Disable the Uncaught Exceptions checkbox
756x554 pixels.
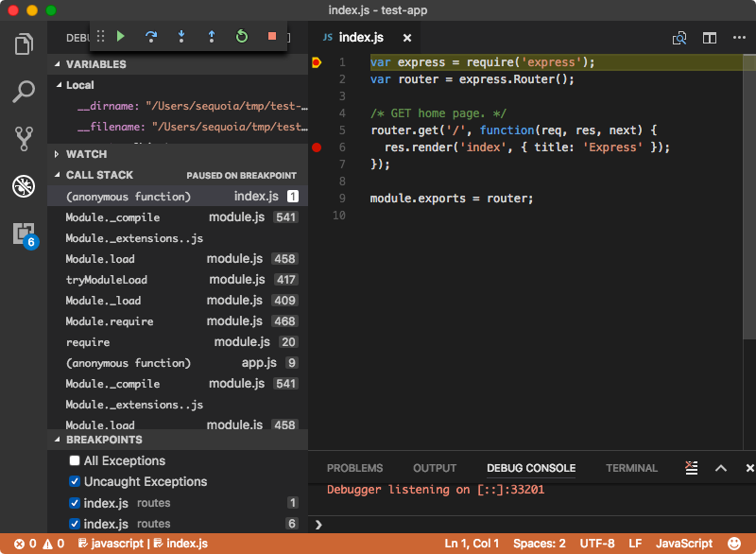[75, 481]
